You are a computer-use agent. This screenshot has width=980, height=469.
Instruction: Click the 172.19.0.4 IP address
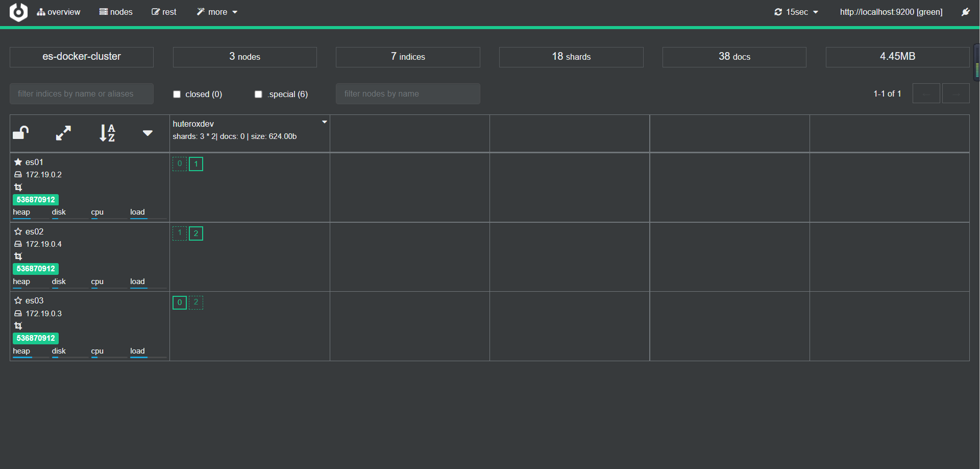pos(44,244)
